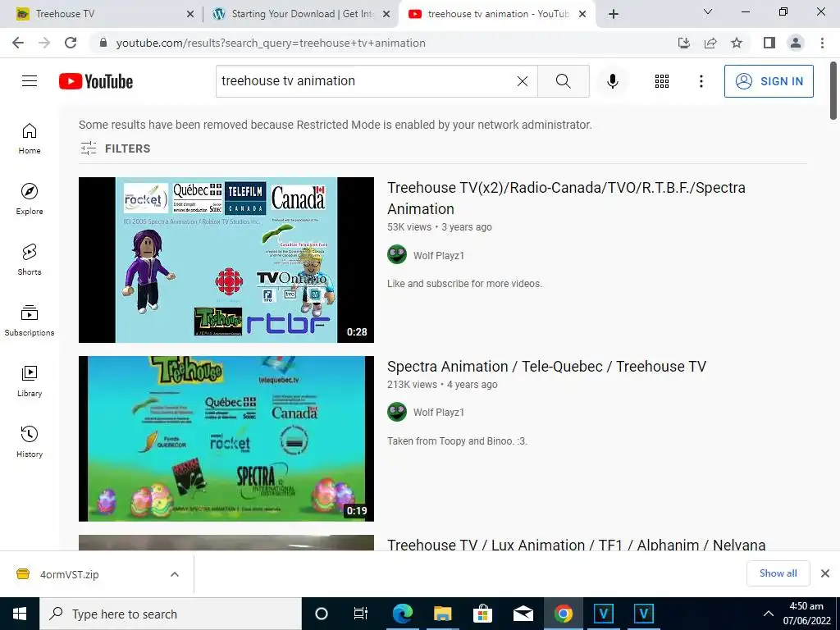Screen dimensions: 840x630
Task: Start voice search with the microphone icon
Action: pos(612,81)
